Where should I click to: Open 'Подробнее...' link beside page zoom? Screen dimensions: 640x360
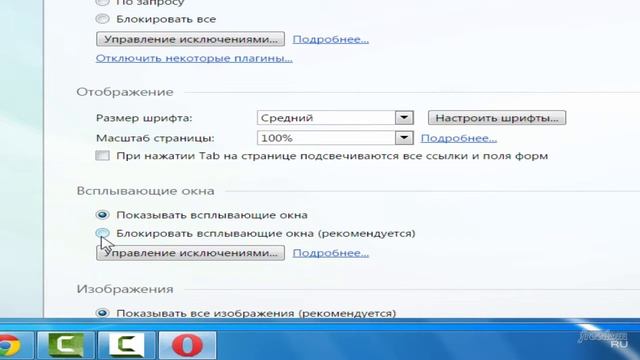click(459, 138)
